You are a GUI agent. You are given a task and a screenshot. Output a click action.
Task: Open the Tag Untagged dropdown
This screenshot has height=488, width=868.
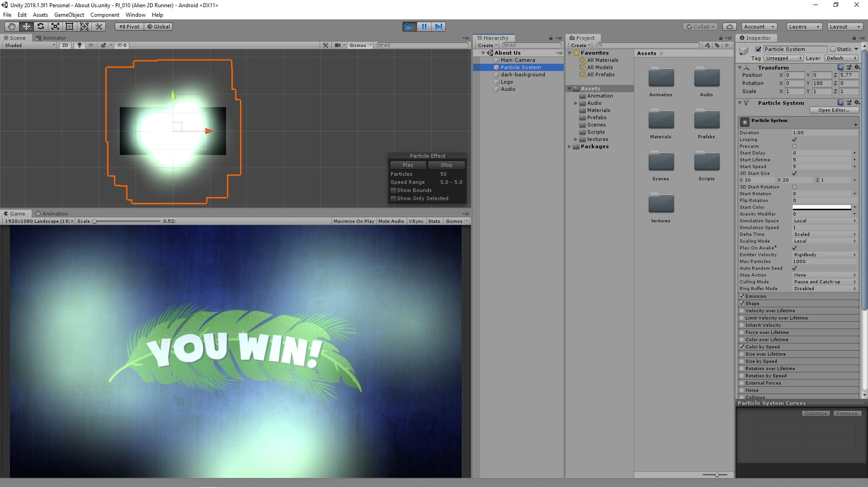pos(783,58)
